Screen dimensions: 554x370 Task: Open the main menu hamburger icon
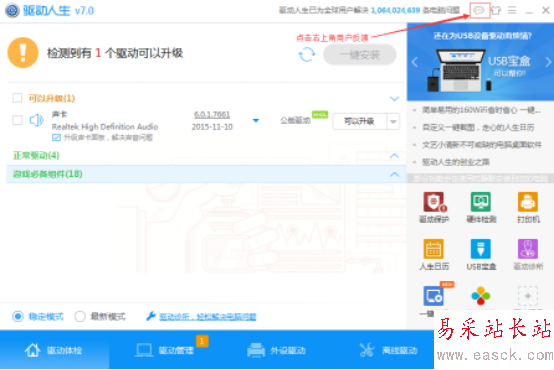click(x=512, y=10)
